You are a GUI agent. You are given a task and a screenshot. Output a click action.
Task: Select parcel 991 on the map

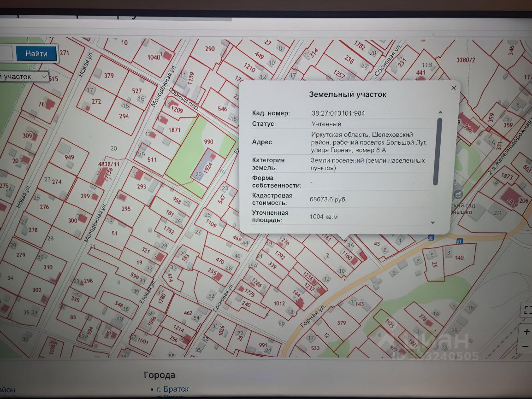pos(263,345)
